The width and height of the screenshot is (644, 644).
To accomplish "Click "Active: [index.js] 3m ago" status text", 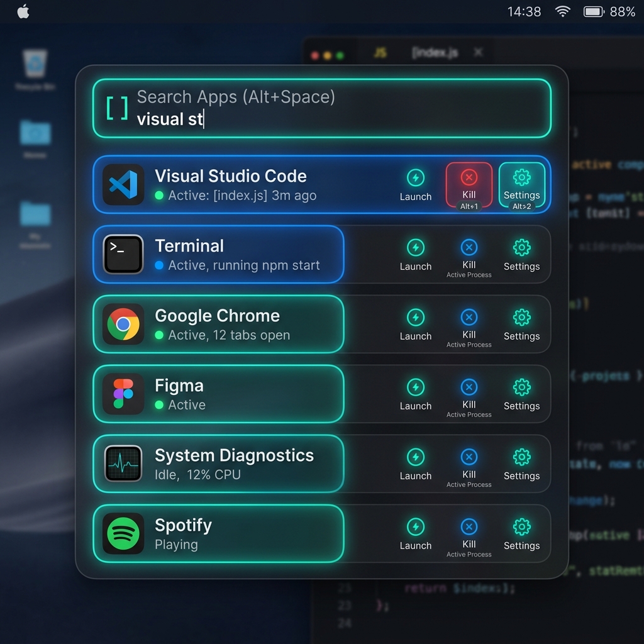I will [x=242, y=196].
